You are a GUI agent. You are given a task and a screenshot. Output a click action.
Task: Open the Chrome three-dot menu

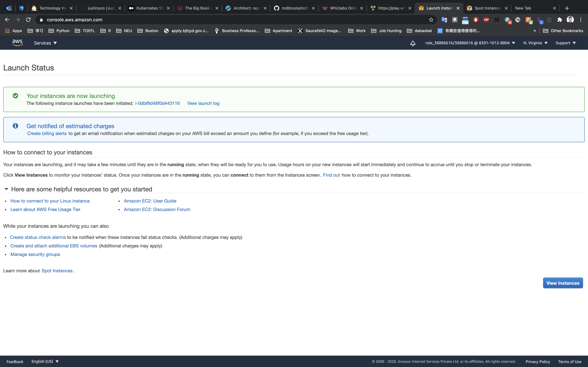click(x=581, y=20)
